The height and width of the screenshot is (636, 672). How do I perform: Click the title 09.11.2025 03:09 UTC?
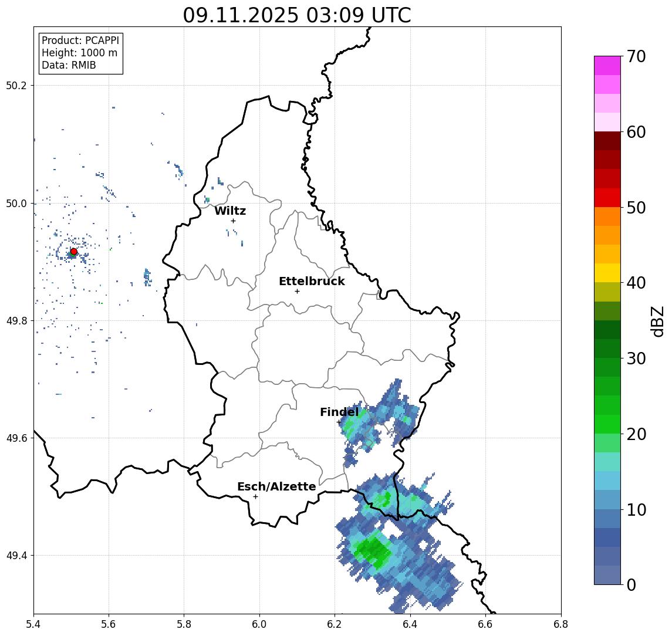coord(297,15)
